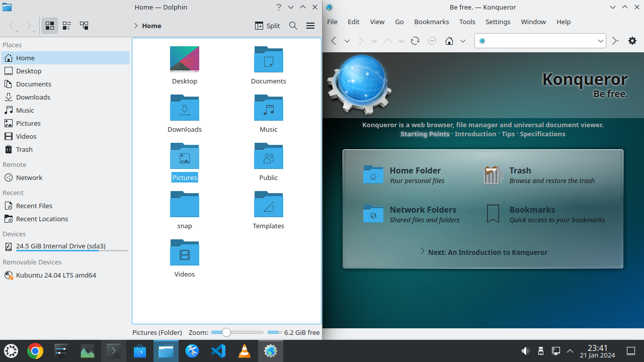644x362 pixels.
Task: Select Documents in the Places panel
Action: (x=65, y=84)
